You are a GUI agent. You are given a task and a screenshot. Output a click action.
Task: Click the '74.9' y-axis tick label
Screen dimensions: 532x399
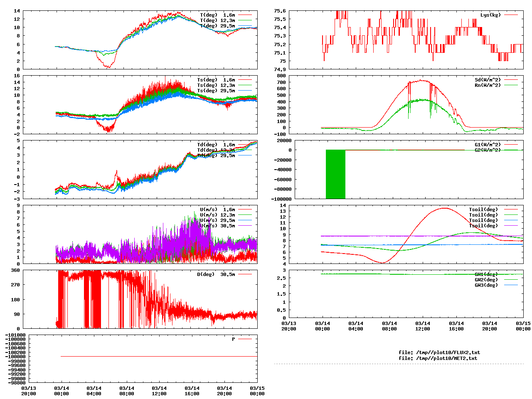pyautogui.click(x=280, y=69)
